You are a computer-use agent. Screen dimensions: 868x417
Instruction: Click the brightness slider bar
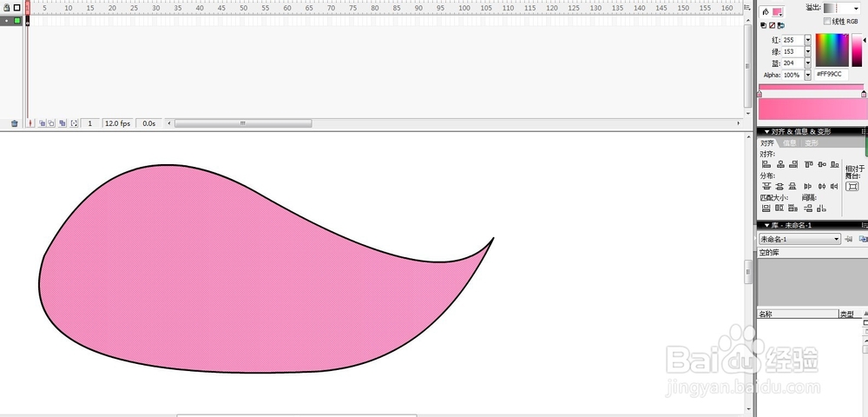coord(857,50)
